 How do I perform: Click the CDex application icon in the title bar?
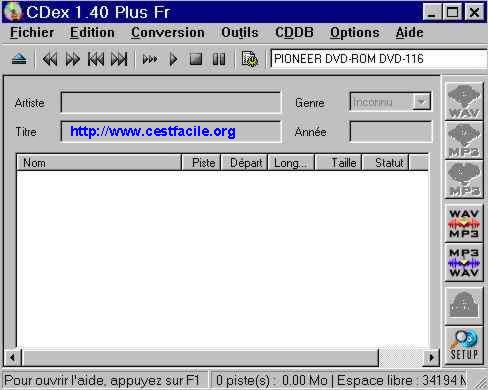point(12,12)
